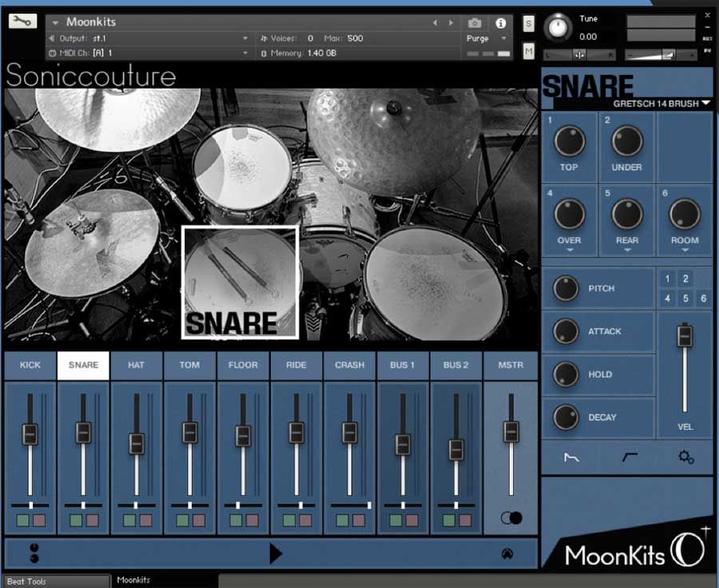This screenshot has height=588, width=719.
Task: Click the UNDER mic knob
Action: 627,141
